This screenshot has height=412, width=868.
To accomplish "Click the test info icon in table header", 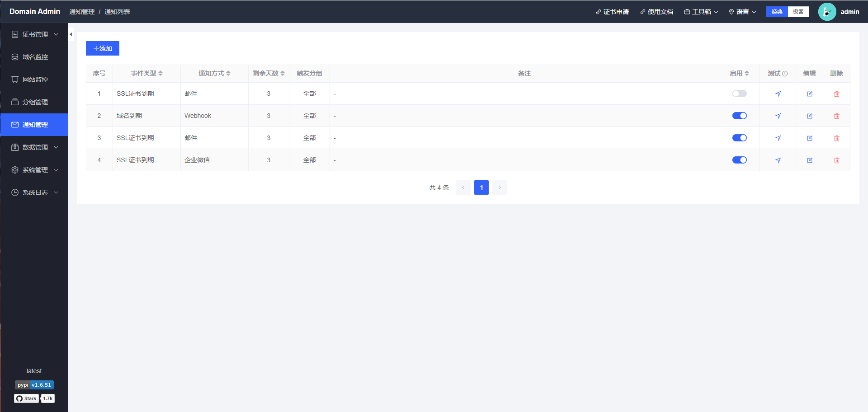I will 785,73.
